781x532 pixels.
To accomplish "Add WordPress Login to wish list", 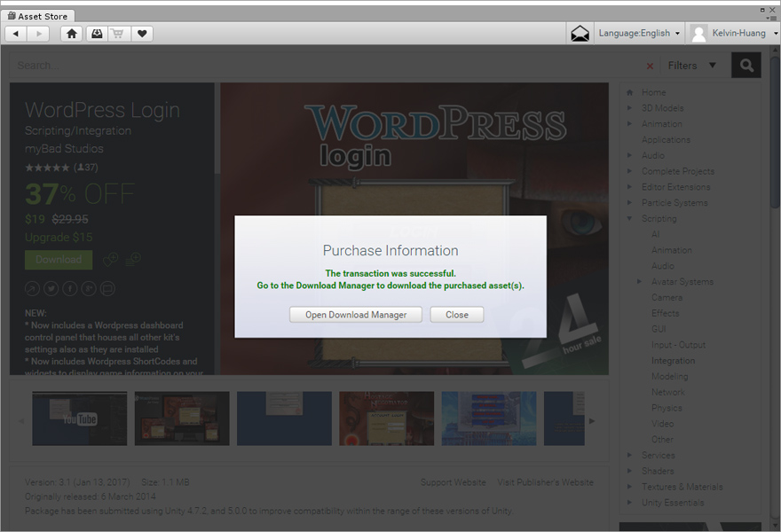I will (110, 259).
